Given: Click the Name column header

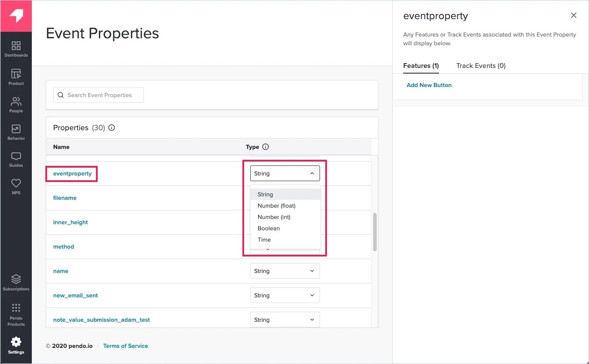Looking at the screenshot, I should (x=61, y=147).
